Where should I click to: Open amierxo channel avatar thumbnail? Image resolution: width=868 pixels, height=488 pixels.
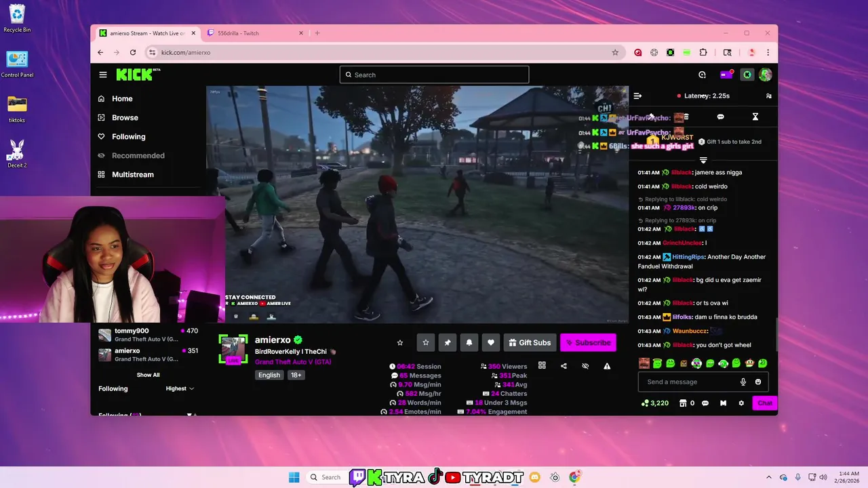[x=233, y=349]
